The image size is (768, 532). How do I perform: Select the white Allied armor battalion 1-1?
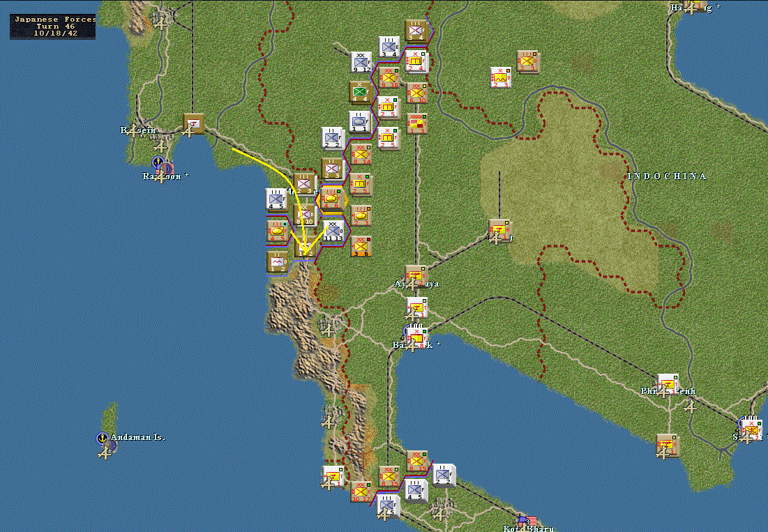tap(359, 121)
